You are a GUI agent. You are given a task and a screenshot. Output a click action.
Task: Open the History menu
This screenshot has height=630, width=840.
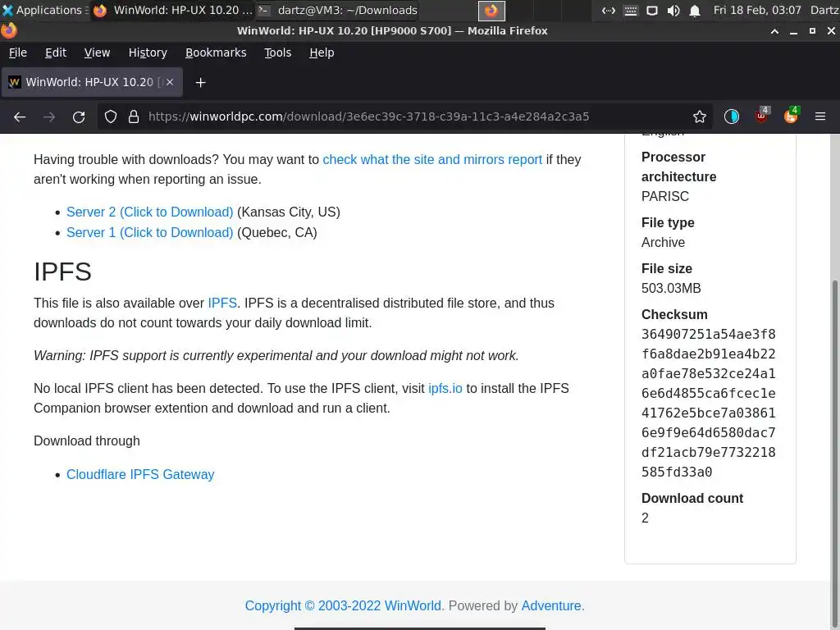pyautogui.click(x=148, y=52)
